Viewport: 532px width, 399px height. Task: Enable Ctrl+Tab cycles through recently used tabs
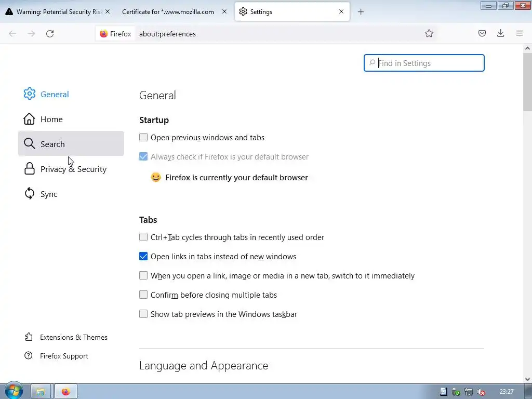tap(143, 237)
